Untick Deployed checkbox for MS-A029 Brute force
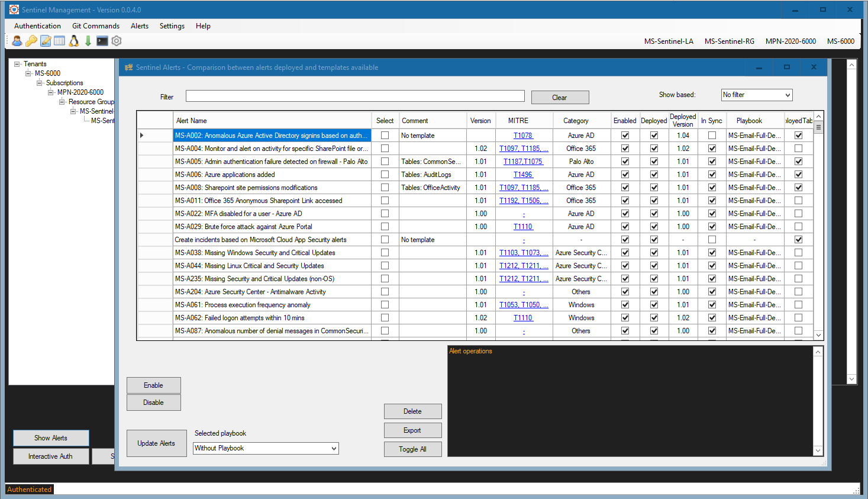 click(x=654, y=227)
